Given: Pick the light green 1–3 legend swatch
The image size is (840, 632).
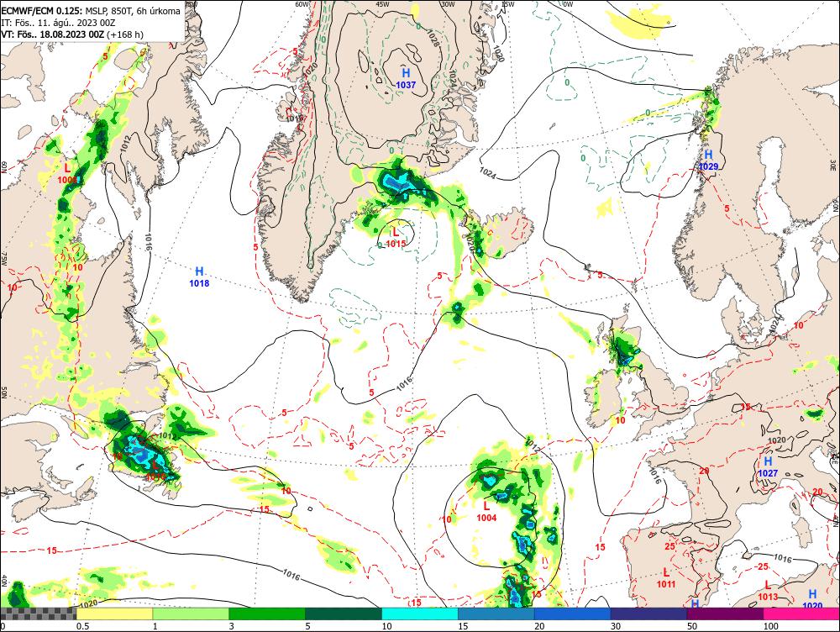Looking at the screenshot, I should point(191,614).
